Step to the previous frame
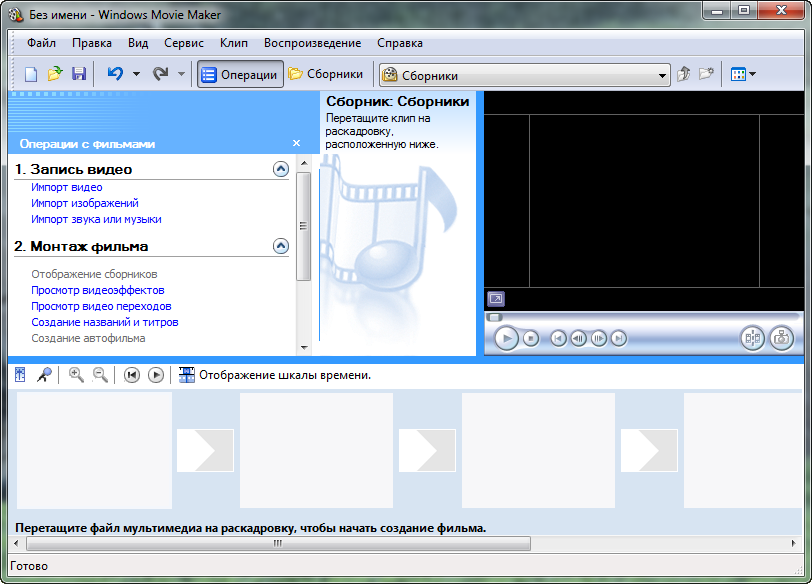Image resolution: width=812 pixels, height=584 pixels. 578,339
